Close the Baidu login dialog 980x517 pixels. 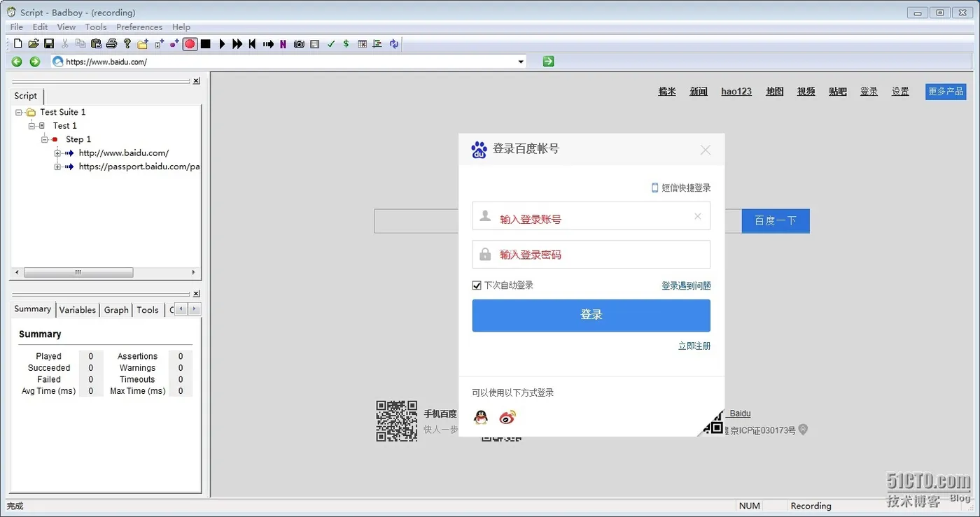pos(706,150)
